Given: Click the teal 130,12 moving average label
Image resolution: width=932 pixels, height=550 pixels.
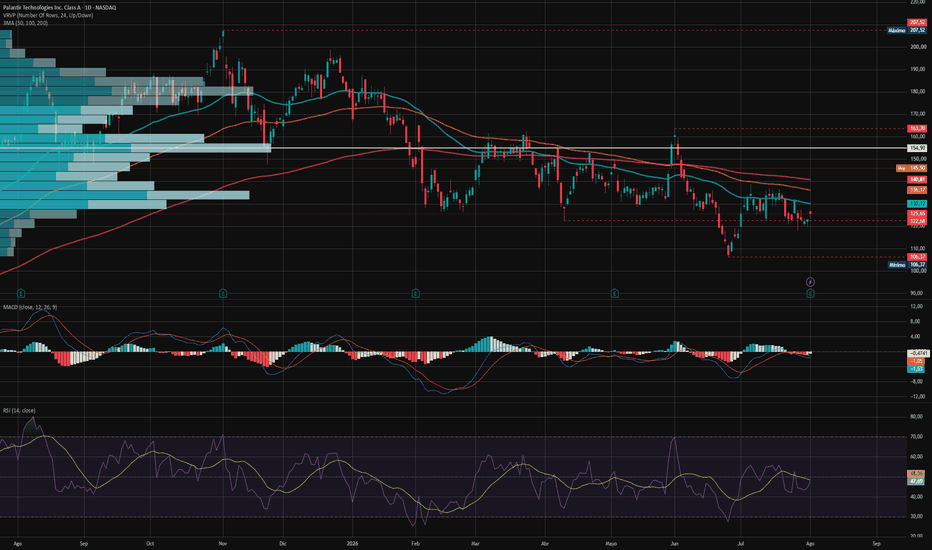Looking at the screenshot, I should click(x=917, y=203).
